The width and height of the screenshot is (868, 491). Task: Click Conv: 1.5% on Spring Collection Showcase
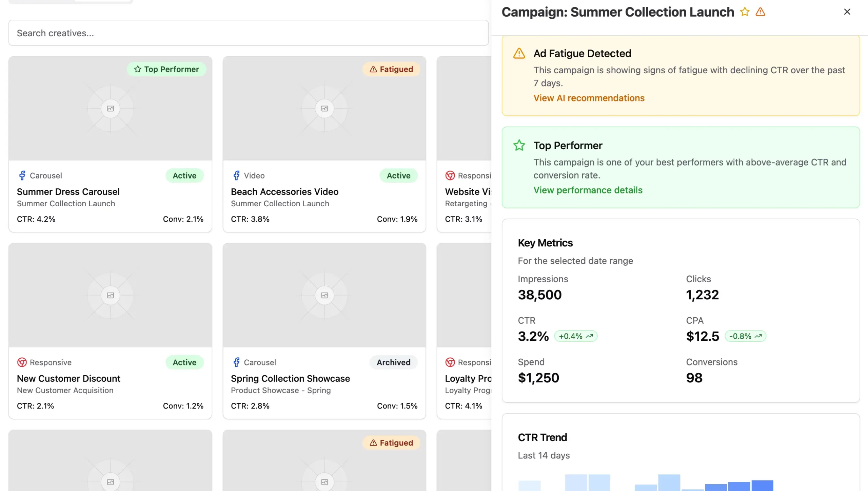pyautogui.click(x=397, y=406)
